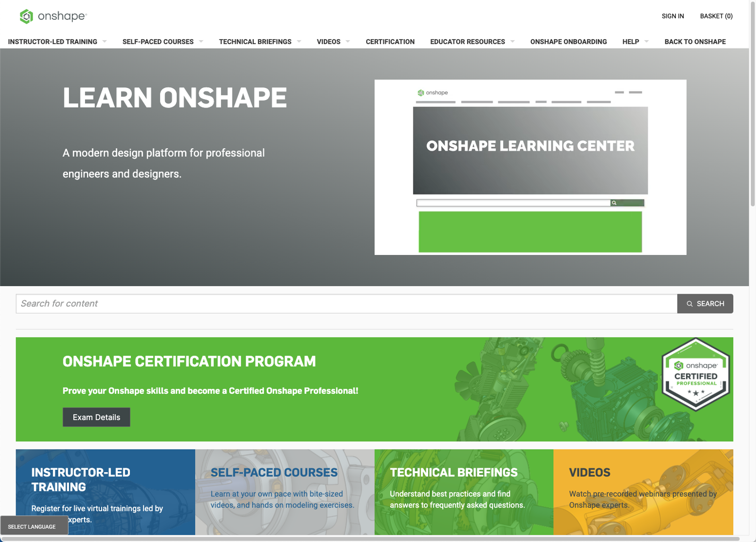This screenshot has height=542, width=756.
Task: Open the Educator Resources dropdown arrow
Action: [x=512, y=42]
